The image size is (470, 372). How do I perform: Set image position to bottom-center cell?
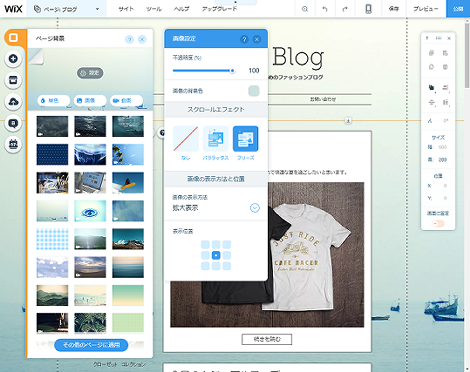click(x=216, y=266)
